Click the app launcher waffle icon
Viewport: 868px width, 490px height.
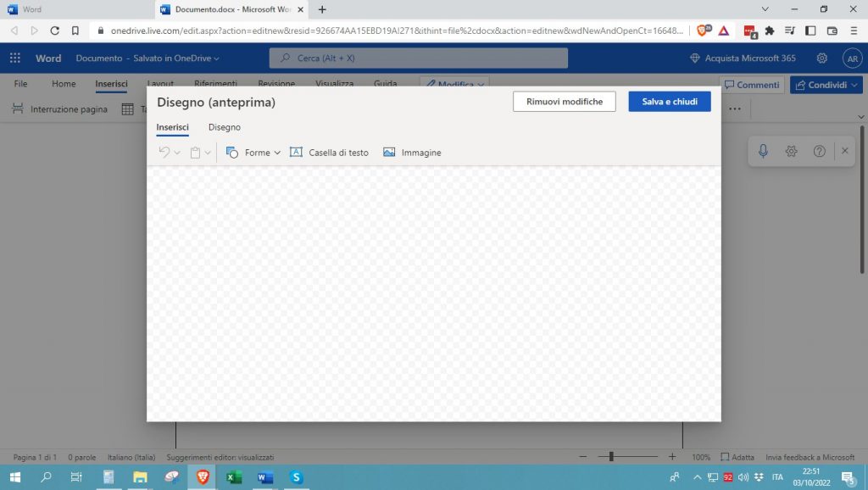tap(15, 58)
